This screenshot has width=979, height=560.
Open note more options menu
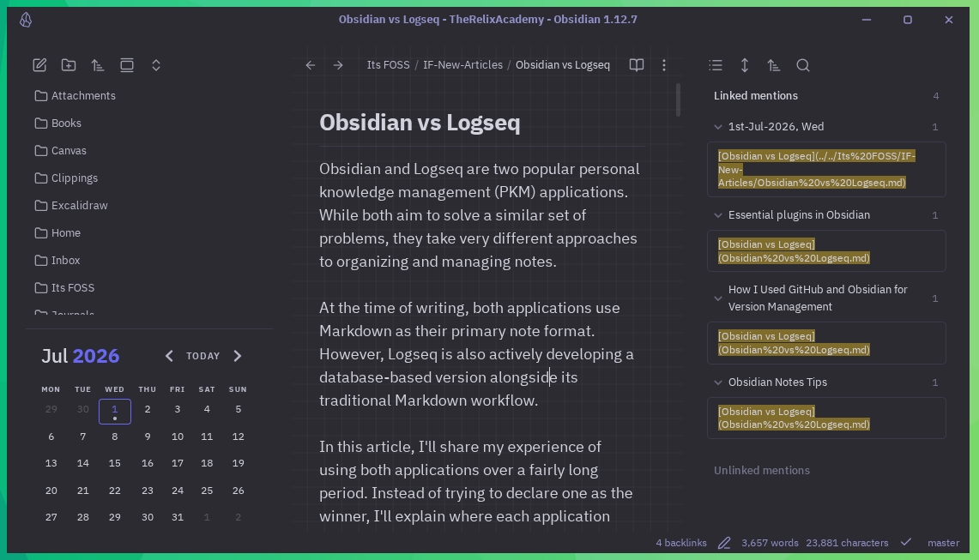[664, 65]
